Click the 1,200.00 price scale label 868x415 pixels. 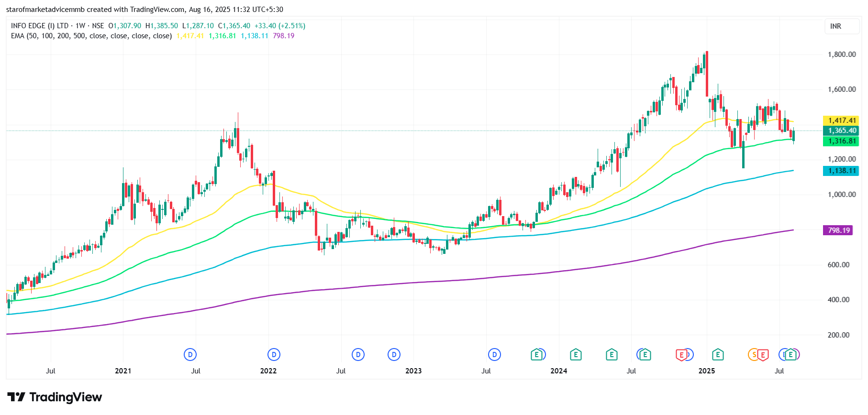point(842,159)
